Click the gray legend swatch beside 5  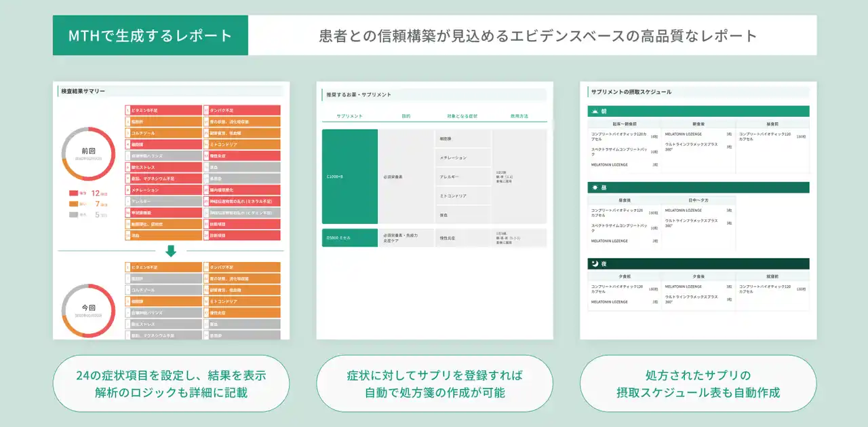pos(73,215)
